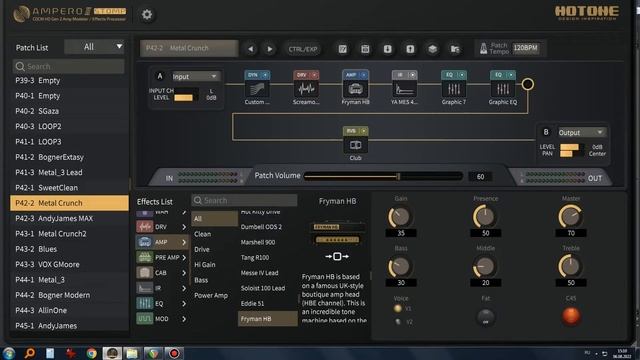Image resolution: width=640 pixels, height=360 pixels.
Task: Toggle the RVB module power switch
Action: 363,131
